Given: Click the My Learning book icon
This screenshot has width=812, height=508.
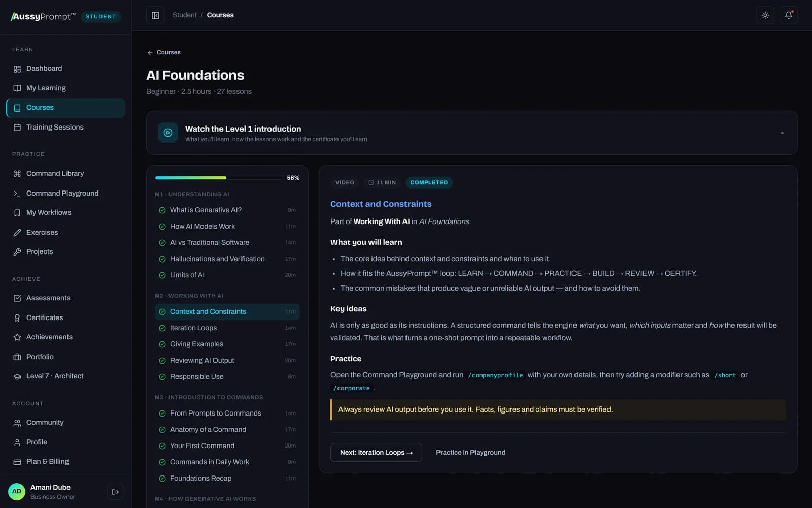Looking at the screenshot, I should pyautogui.click(x=17, y=88).
